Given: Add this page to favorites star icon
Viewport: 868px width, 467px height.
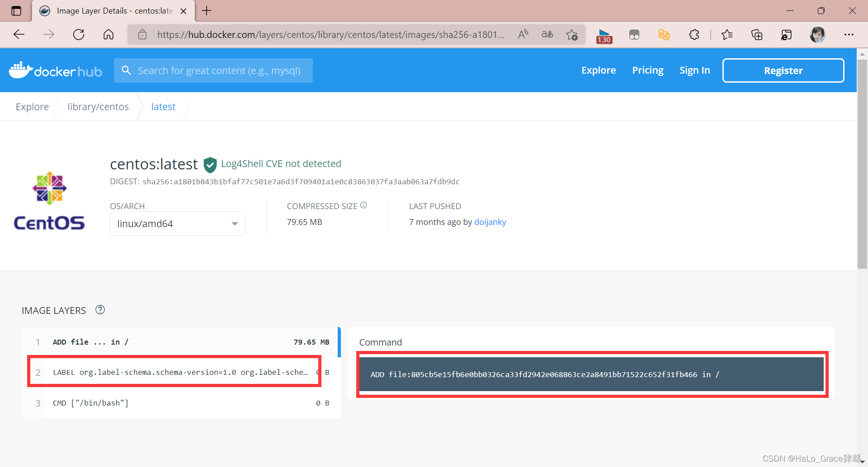Looking at the screenshot, I should click(x=572, y=34).
